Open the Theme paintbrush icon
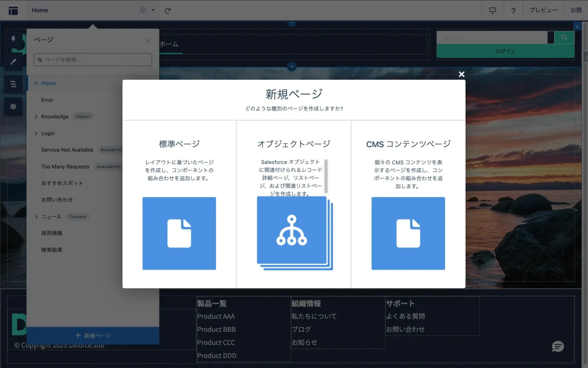This screenshot has width=588, height=368. (13, 62)
